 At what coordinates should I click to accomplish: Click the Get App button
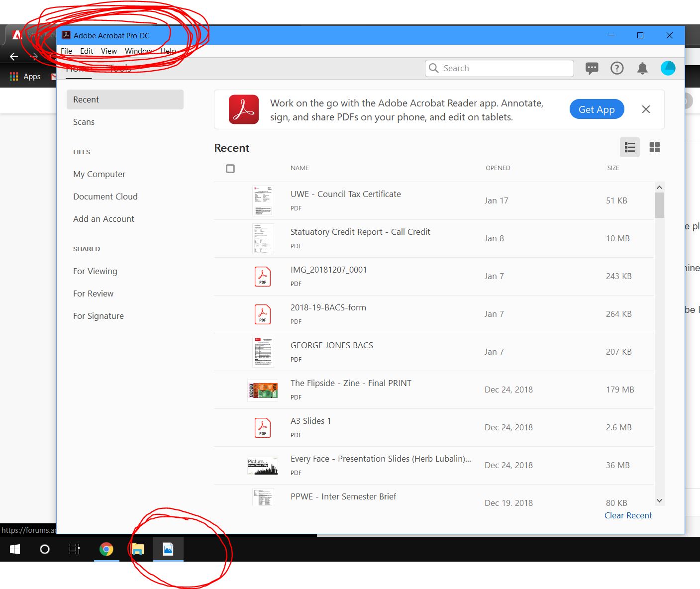point(597,109)
